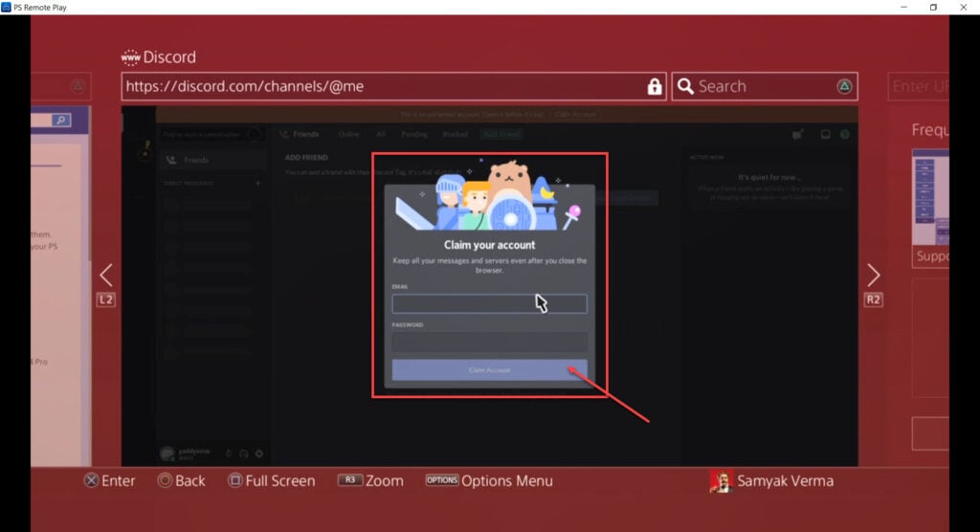Image resolution: width=980 pixels, height=532 pixels.
Task: Click the Enter URL field on right page
Action: click(919, 86)
